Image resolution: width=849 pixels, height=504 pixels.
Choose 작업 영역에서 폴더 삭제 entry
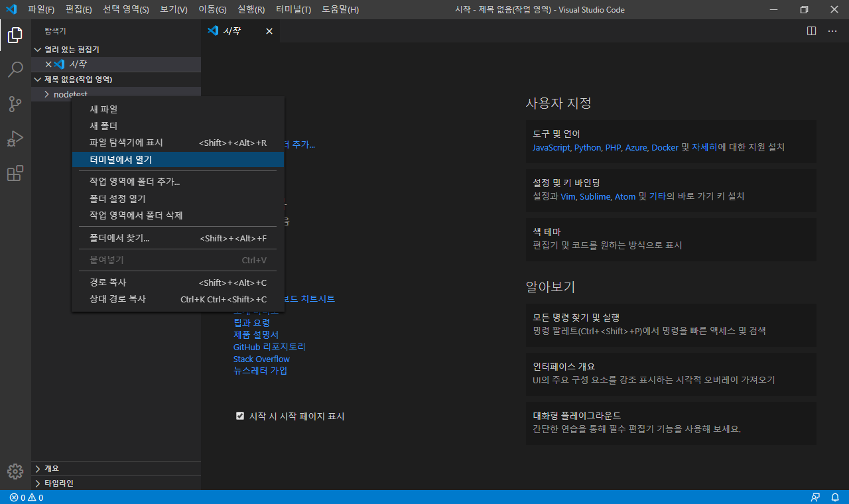coord(178,216)
